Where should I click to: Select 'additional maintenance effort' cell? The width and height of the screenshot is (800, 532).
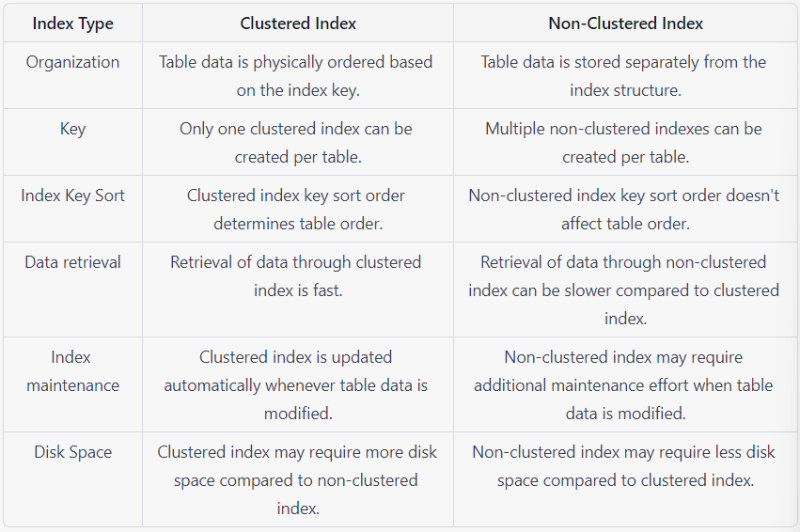coord(625,384)
